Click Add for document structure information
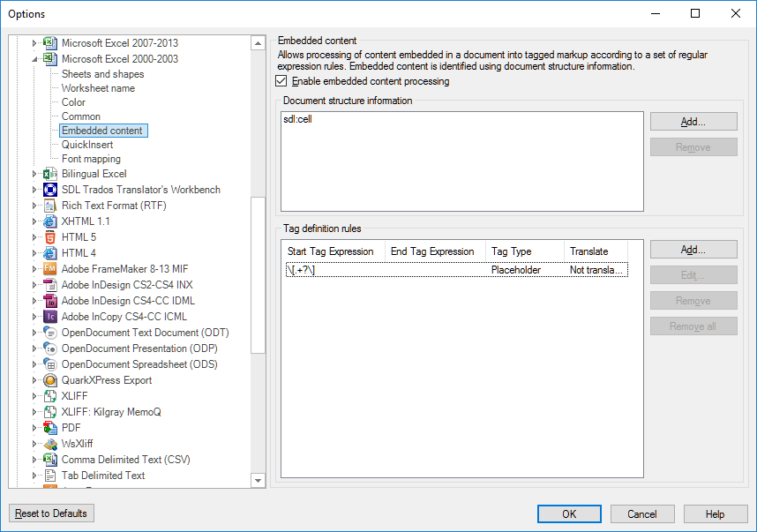 pyautogui.click(x=693, y=122)
